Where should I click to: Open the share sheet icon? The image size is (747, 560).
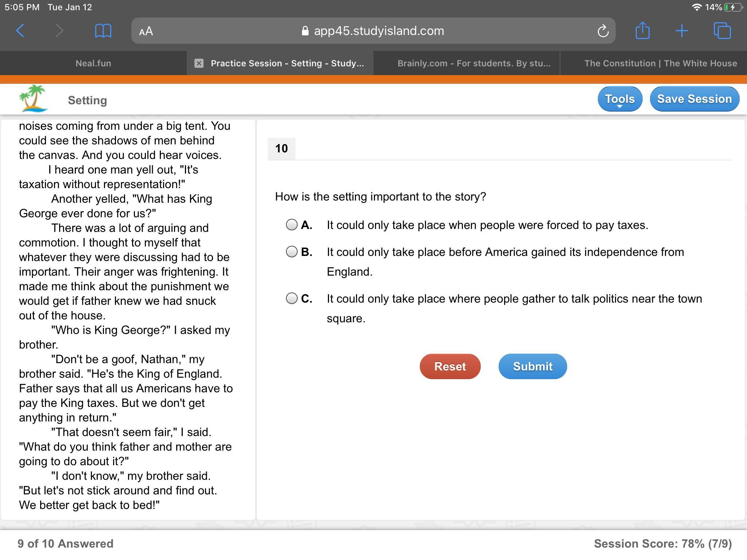[642, 30]
